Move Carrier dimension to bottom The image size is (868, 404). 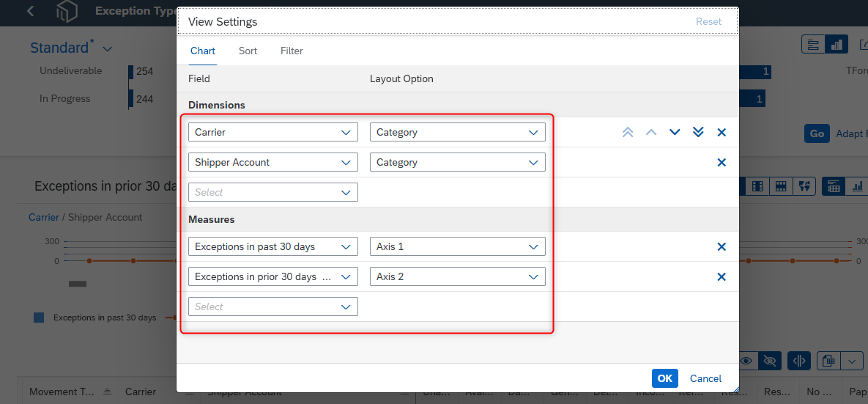coord(698,133)
